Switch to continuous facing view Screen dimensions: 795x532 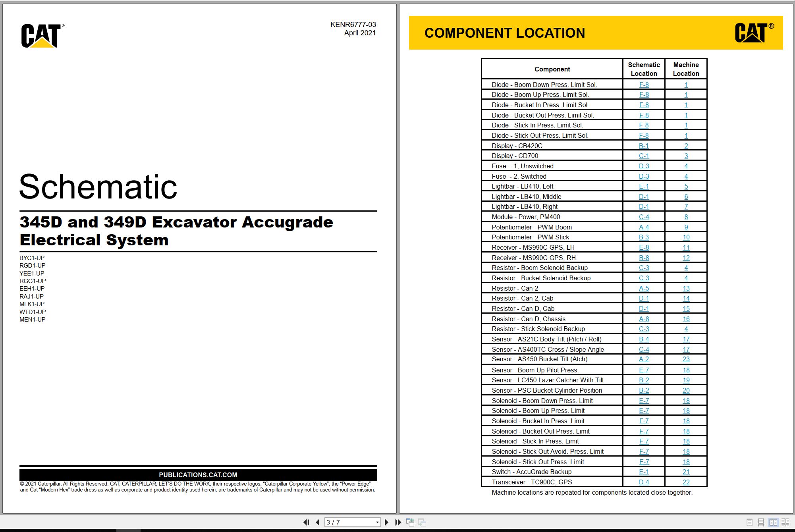(x=785, y=522)
